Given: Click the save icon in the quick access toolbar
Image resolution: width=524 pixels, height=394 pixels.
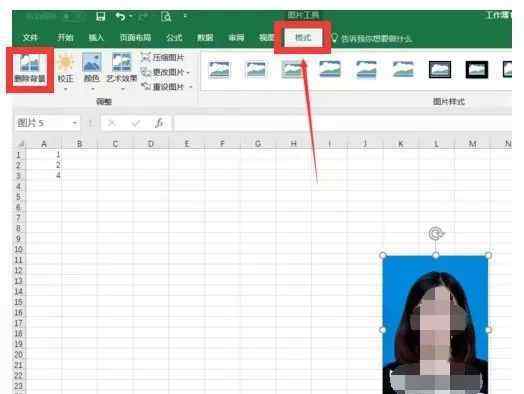Looking at the screenshot, I should click(101, 16).
